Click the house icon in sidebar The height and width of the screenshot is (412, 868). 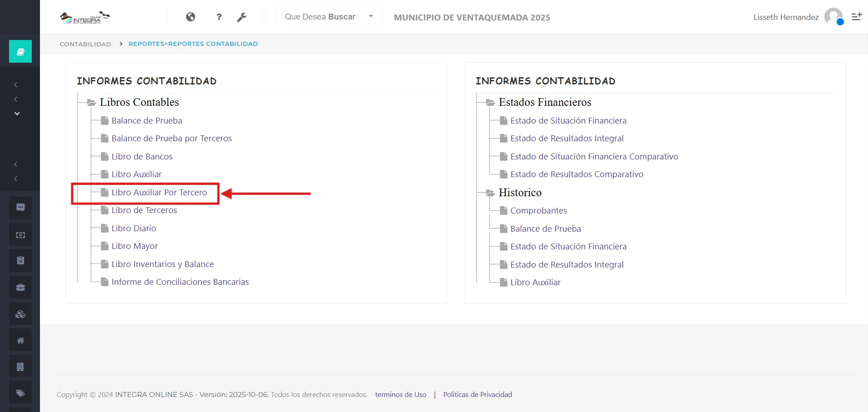tap(20, 340)
